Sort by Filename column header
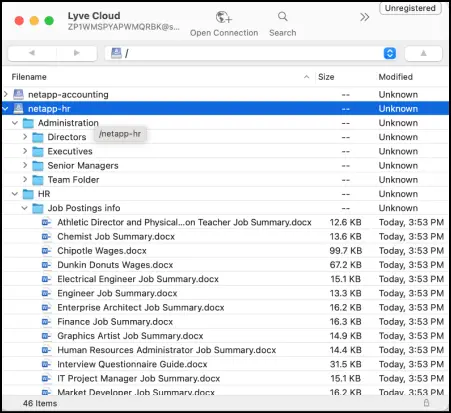 click(29, 77)
